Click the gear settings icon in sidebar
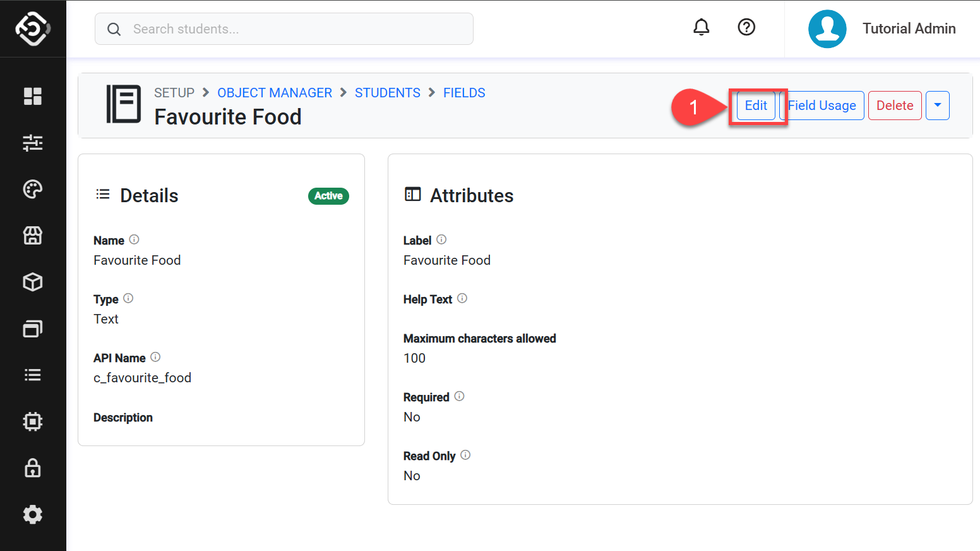 click(33, 514)
